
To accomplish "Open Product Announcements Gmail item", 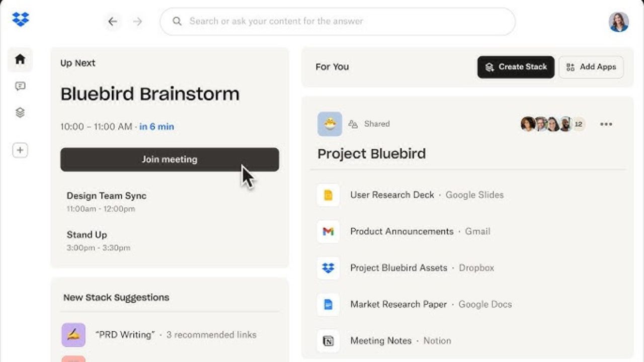I will click(x=401, y=231).
